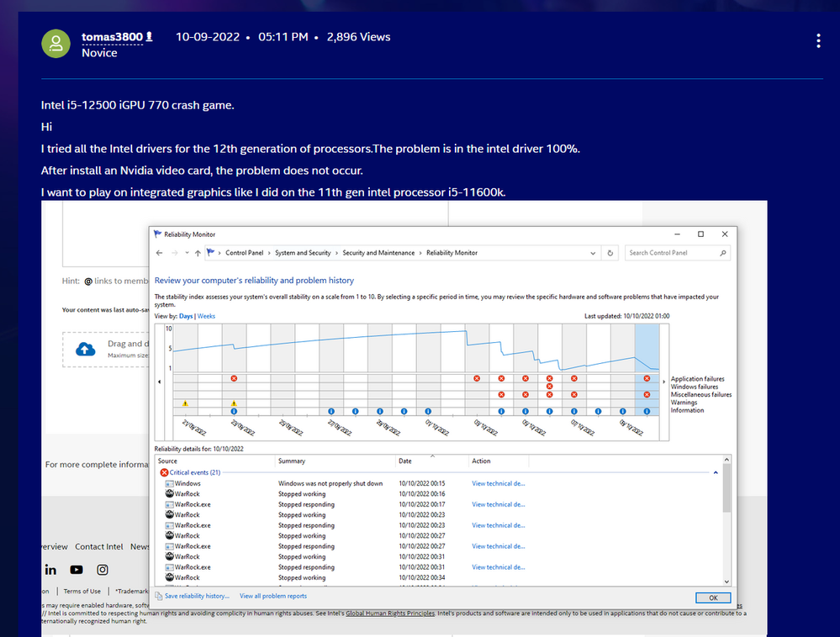Maximize the Reliability Monitor window
The width and height of the screenshot is (840, 637).
pos(700,234)
